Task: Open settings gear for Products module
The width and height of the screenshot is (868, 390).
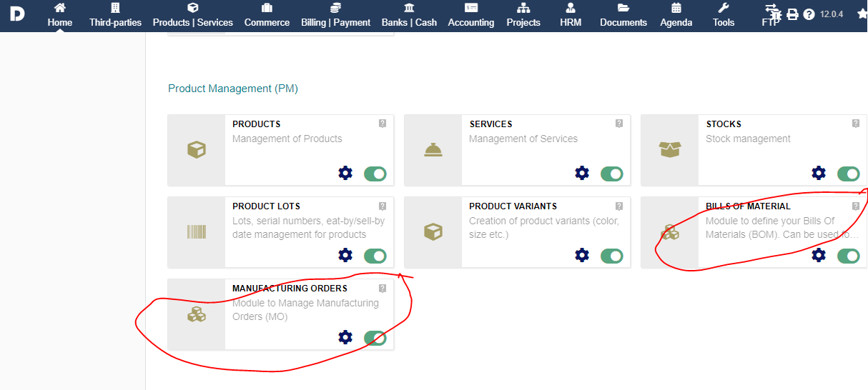Action: (345, 173)
